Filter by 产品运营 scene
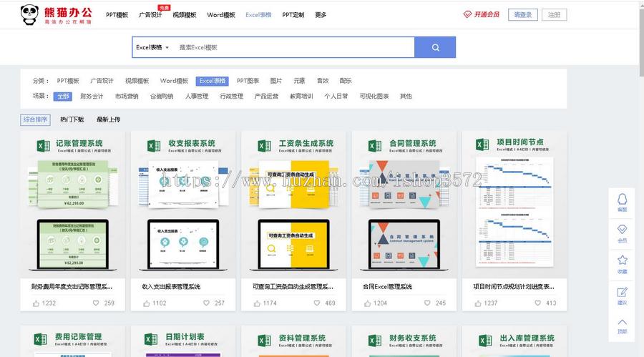This screenshot has height=357, width=644. coord(266,96)
